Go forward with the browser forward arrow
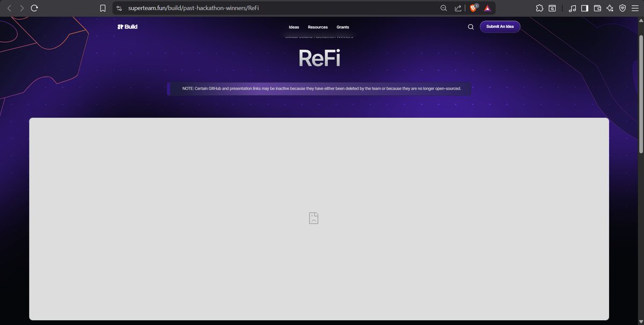Image resolution: width=644 pixels, height=325 pixels. (21, 8)
